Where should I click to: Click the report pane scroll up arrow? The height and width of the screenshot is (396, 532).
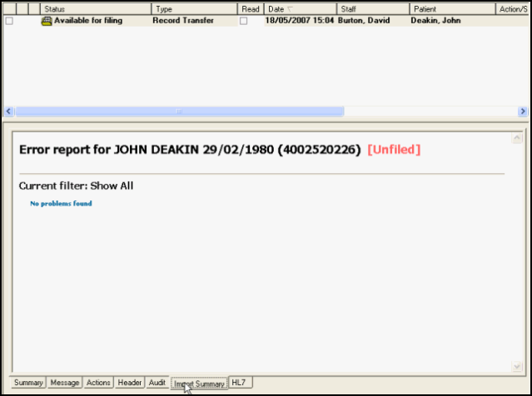click(x=517, y=138)
